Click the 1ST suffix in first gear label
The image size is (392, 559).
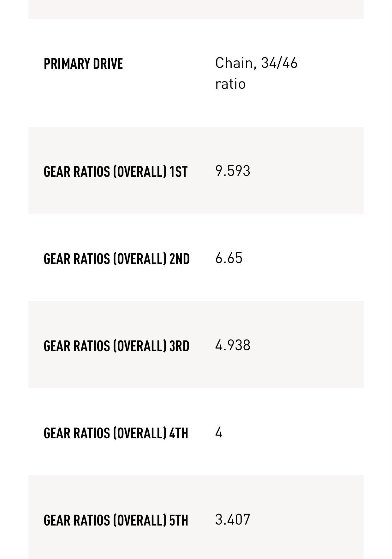click(178, 172)
